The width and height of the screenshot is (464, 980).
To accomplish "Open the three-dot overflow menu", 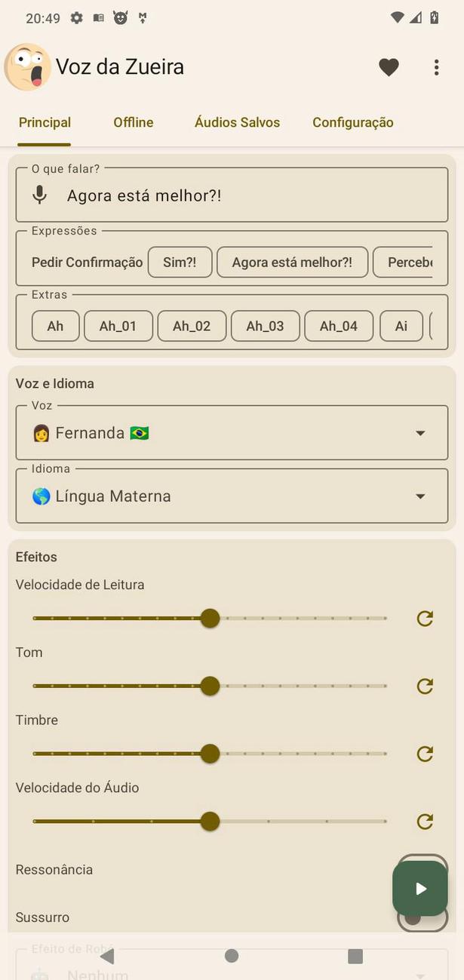I will pyautogui.click(x=436, y=67).
